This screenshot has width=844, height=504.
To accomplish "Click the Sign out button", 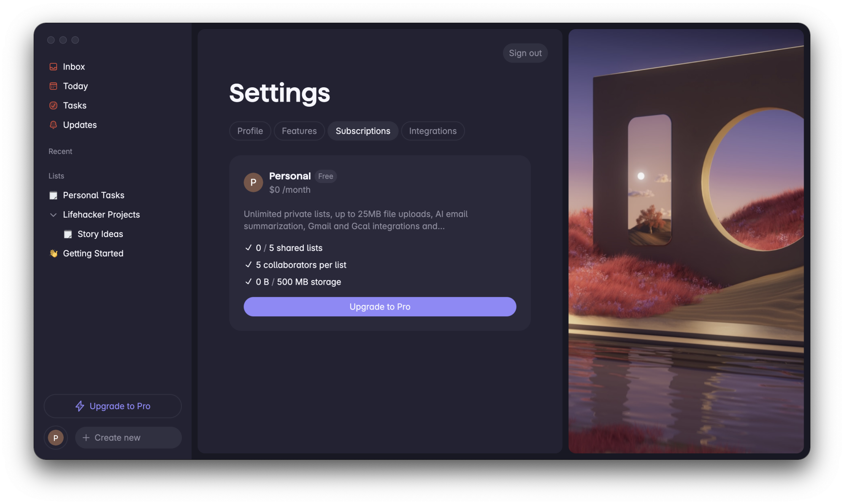I will [525, 52].
